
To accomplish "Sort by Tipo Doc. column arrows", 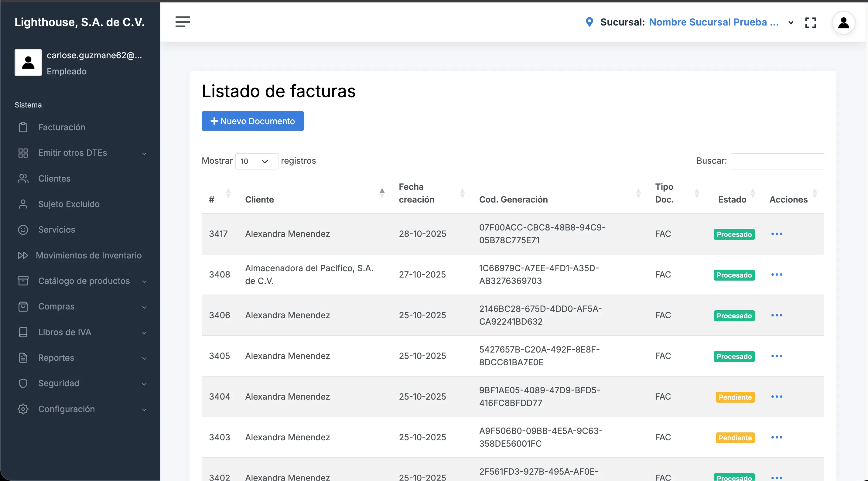I will [x=697, y=193].
